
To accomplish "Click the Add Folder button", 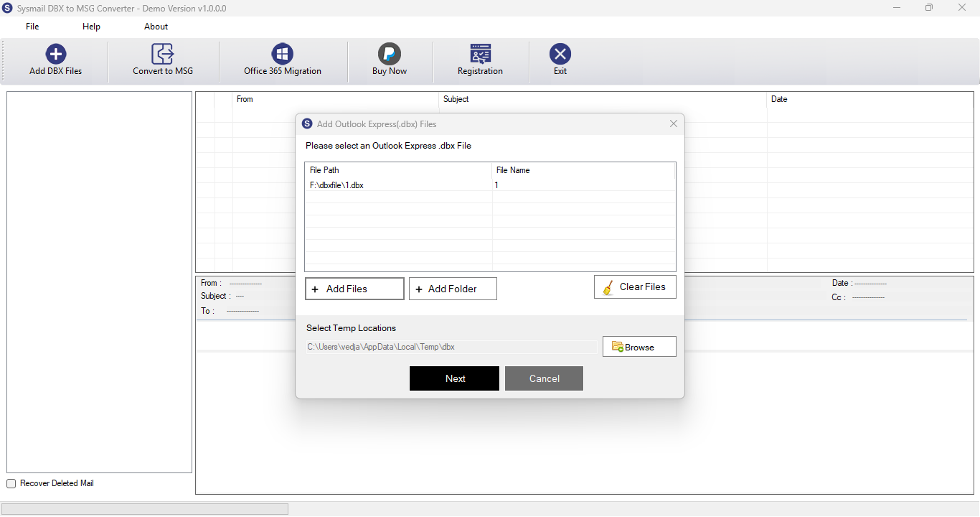I will [453, 289].
